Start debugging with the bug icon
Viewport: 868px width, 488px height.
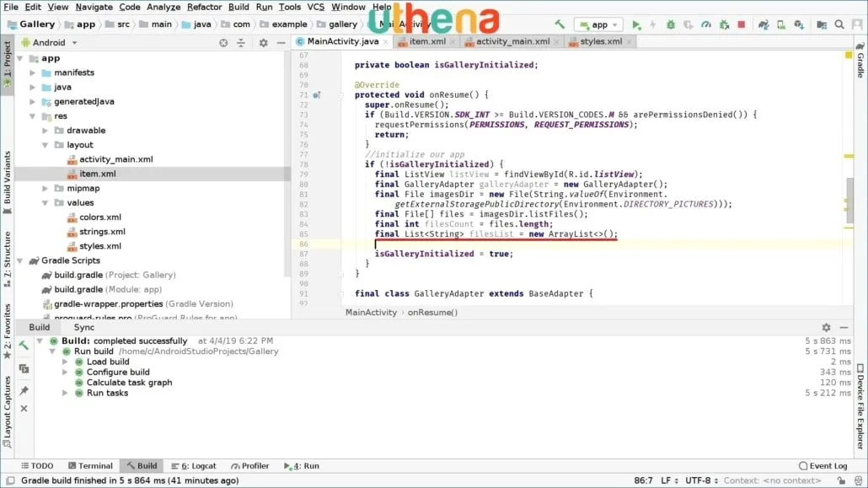click(x=671, y=24)
